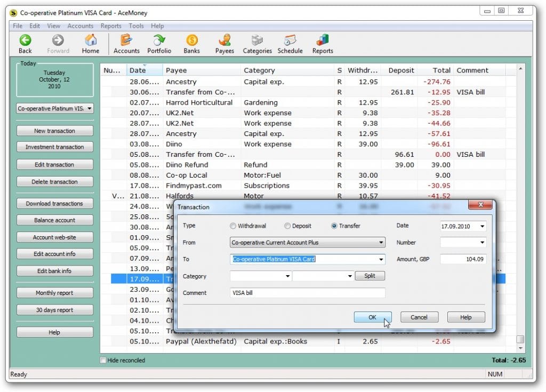Open the Accounts toolbar icon
The width and height of the screenshot is (546, 392).
126,43
